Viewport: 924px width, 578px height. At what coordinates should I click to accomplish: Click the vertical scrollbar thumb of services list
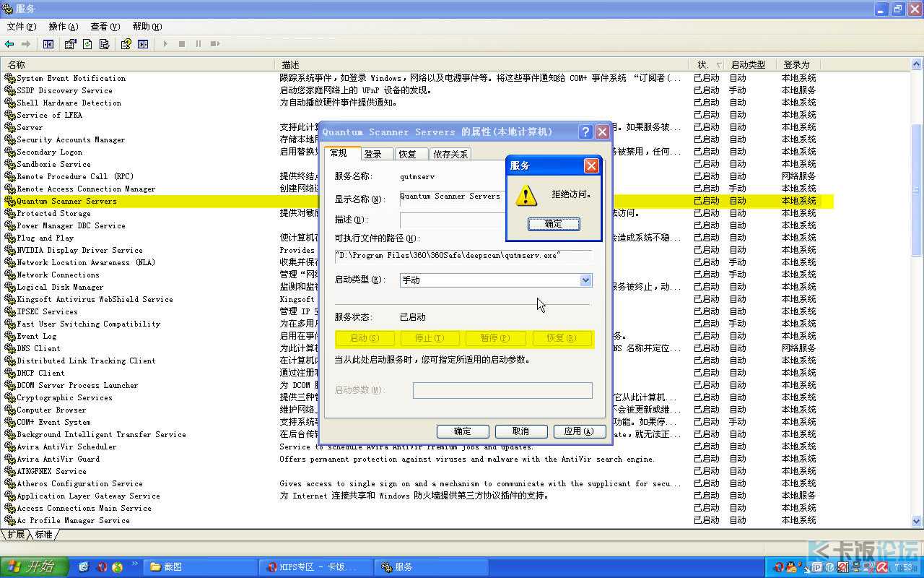pos(918,189)
